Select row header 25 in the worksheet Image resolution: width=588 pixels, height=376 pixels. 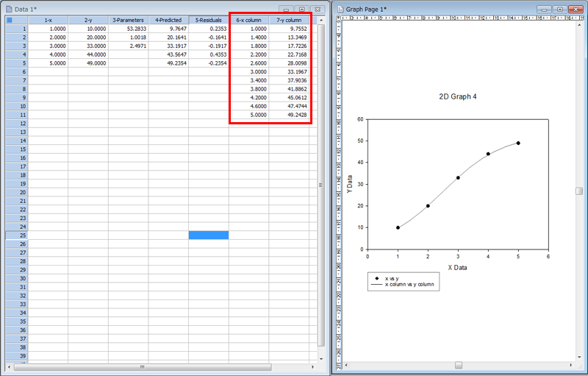tap(17, 235)
